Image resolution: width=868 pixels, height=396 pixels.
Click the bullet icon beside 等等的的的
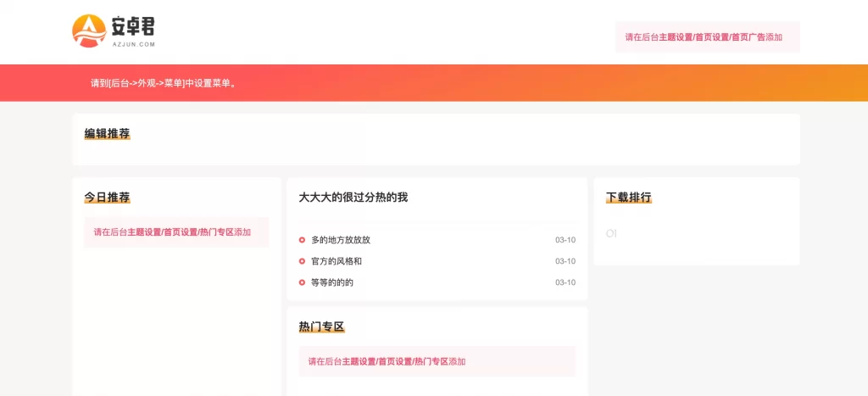303,282
